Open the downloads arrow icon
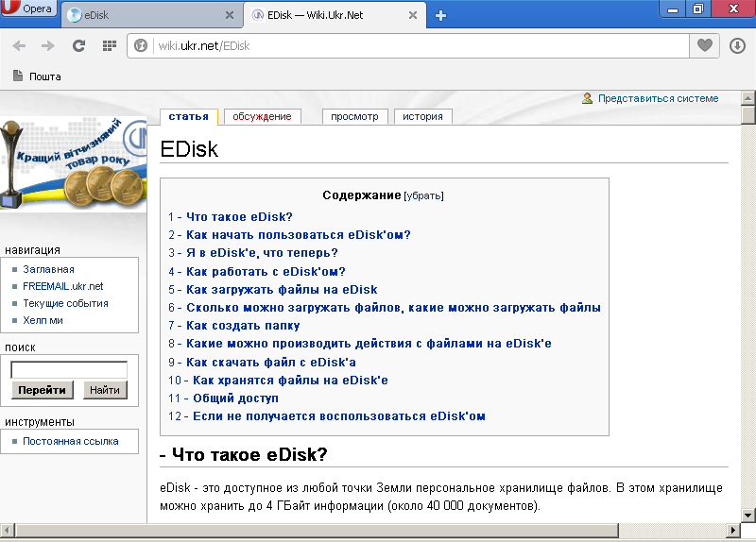This screenshot has height=542, width=756. 737,45
